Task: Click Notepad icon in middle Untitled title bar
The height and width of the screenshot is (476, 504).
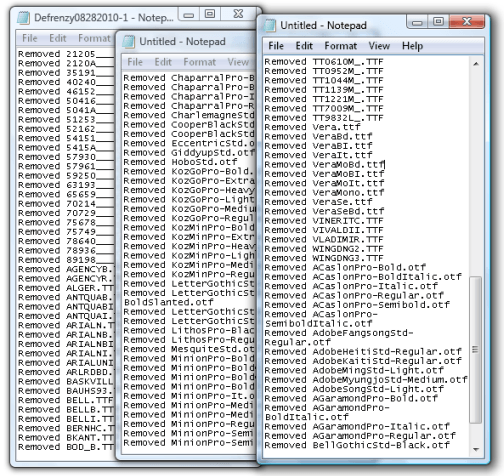Action: pyautogui.click(x=129, y=42)
